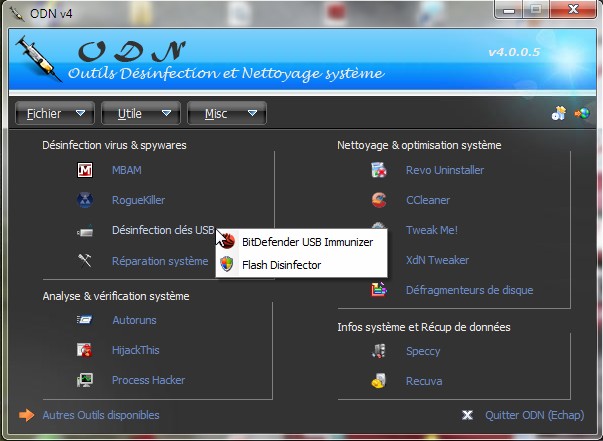Launch Process Hacker link
The height and width of the screenshot is (441, 603).
pyautogui.click(x=148, y=380)
